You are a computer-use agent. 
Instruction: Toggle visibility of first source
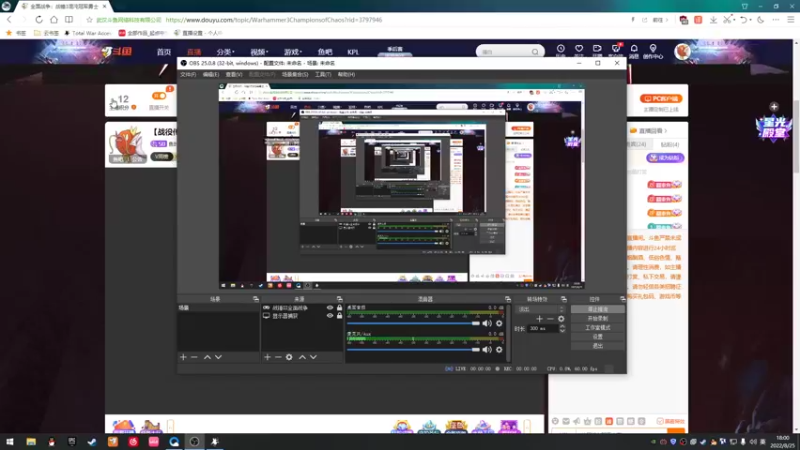tap(330, 308)
